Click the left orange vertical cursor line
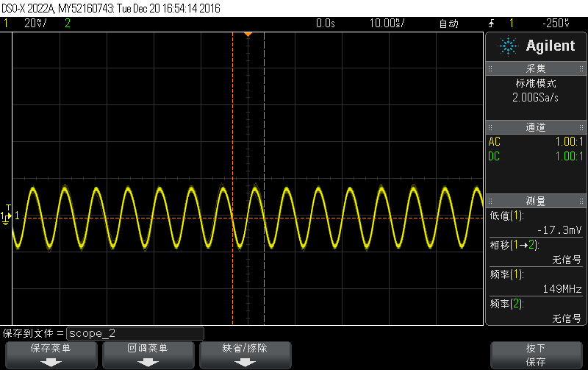This screenshot has width=588, height=370. (232, 179)
